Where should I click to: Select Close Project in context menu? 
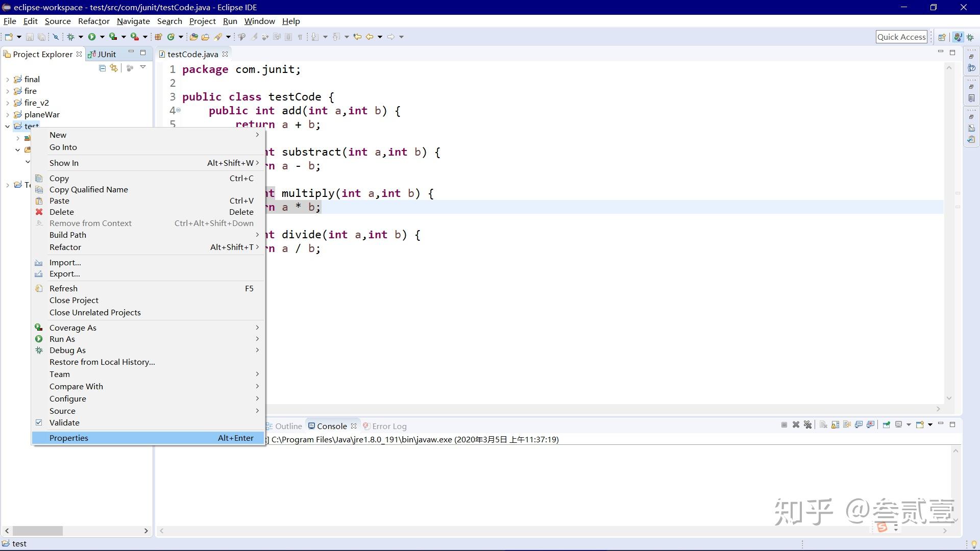click(x=148, y=300)
